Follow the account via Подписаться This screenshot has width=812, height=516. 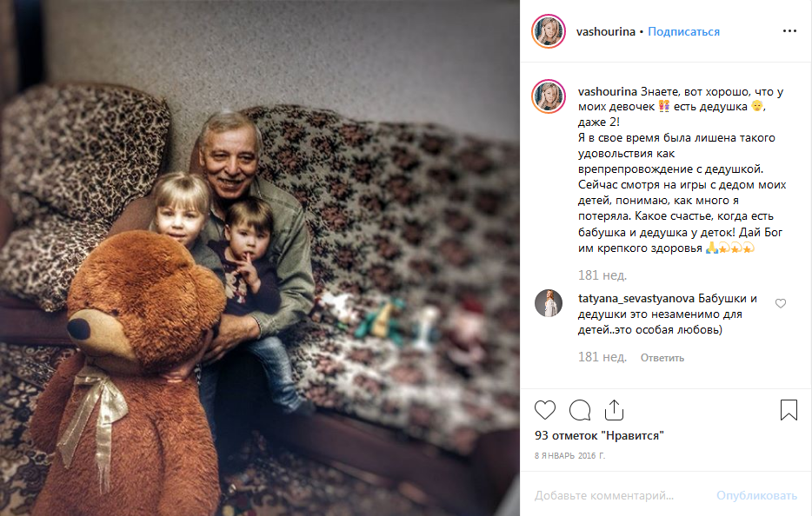(x=683, y=31)
